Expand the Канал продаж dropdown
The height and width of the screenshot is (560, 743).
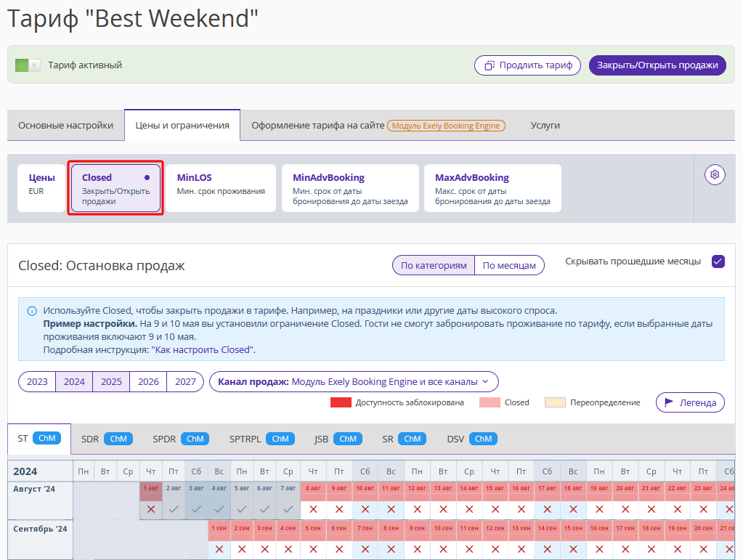tap(354, 382)
